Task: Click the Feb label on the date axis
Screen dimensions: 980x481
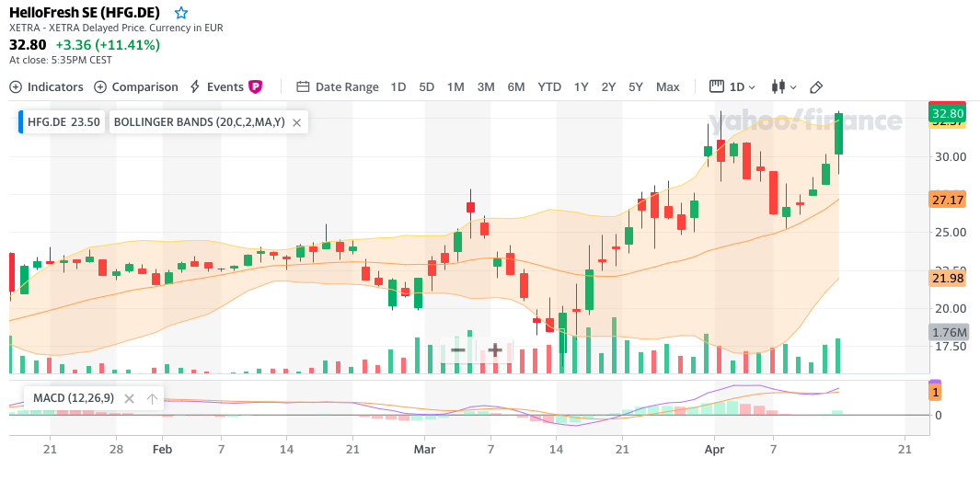Action: coord(163,449)
